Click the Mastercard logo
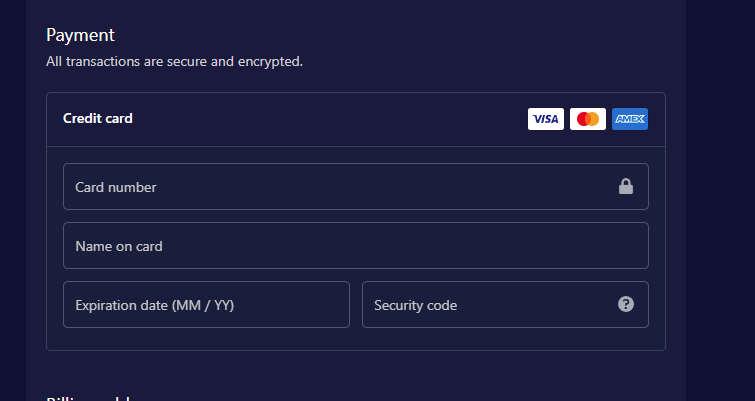The height and width of the screenshot is (401, 755). coord(588,119)
